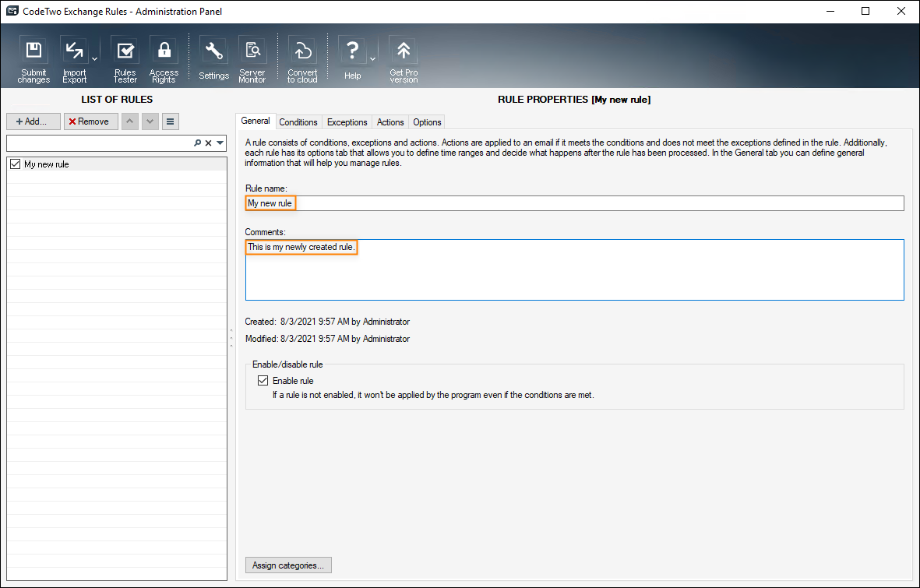The width and height of the screenshot is (920, 588).
Task: Clear the rules search with X icon
Action: point(208,143)
